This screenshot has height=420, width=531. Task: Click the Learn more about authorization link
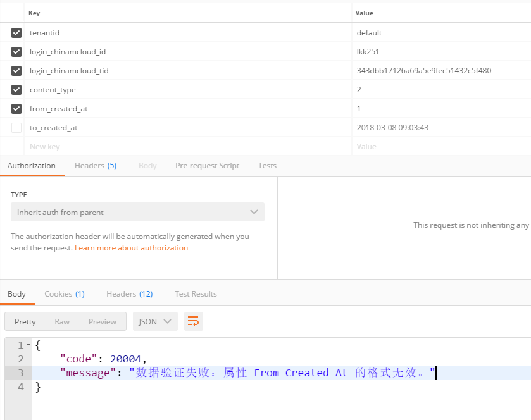[131, 248]
